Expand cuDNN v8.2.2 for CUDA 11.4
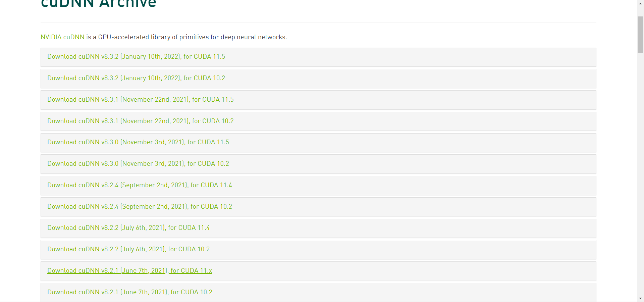Screen dimensions: 644x302 [x=128, y=228]
